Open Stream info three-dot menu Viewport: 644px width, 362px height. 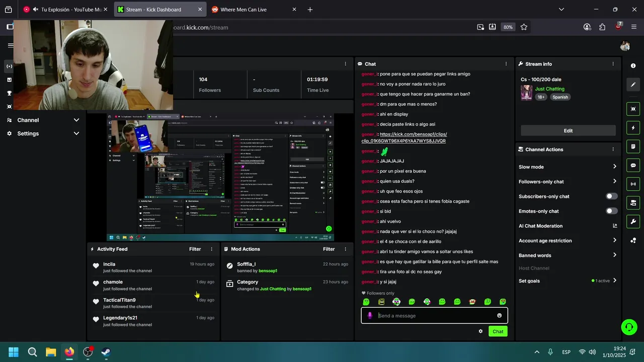pyautogui.click(x=613, y=64)
